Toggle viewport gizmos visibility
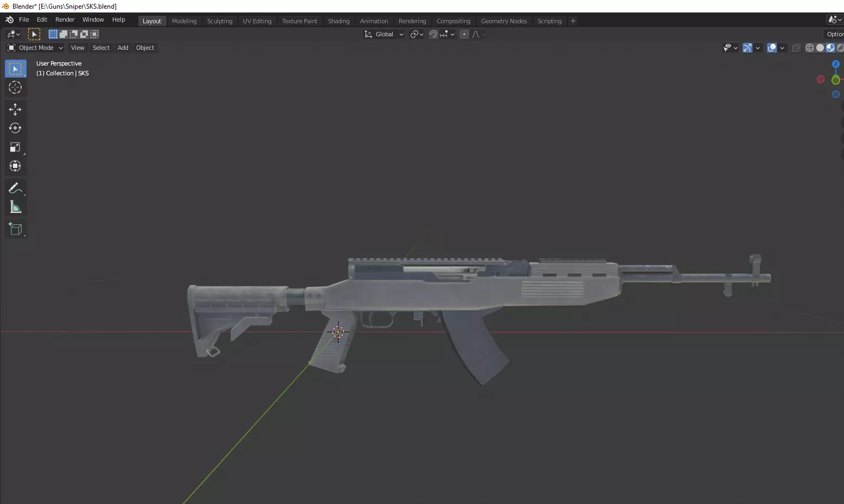This screenshot has height=504, width=844. tap(747, 48)
